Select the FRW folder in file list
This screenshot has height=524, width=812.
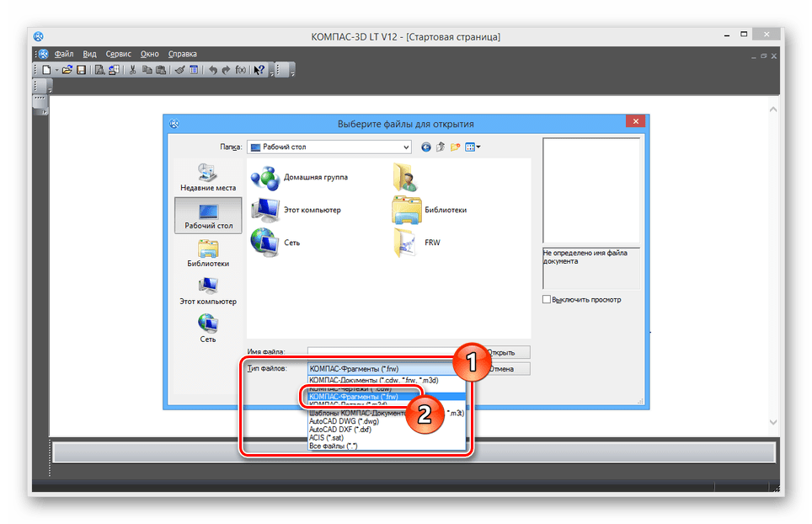point(417,243)
